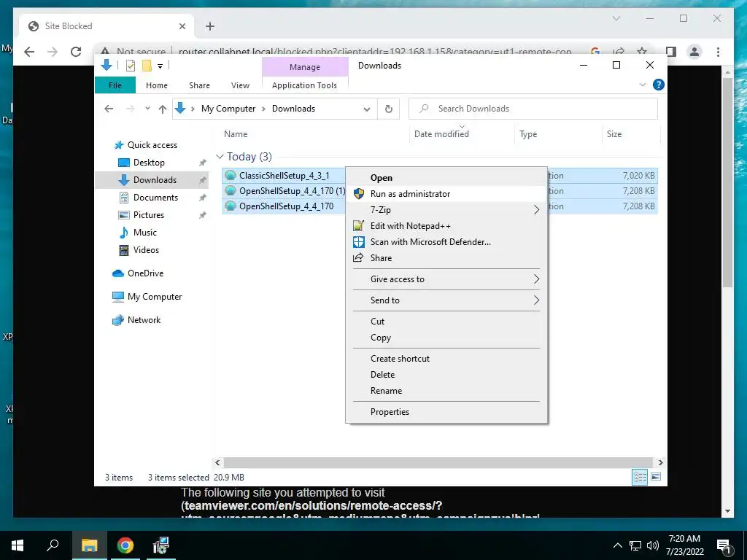This screenshot has height=560, width=747.
Task: Click the volume speaker tray icon
Action: 653,545
